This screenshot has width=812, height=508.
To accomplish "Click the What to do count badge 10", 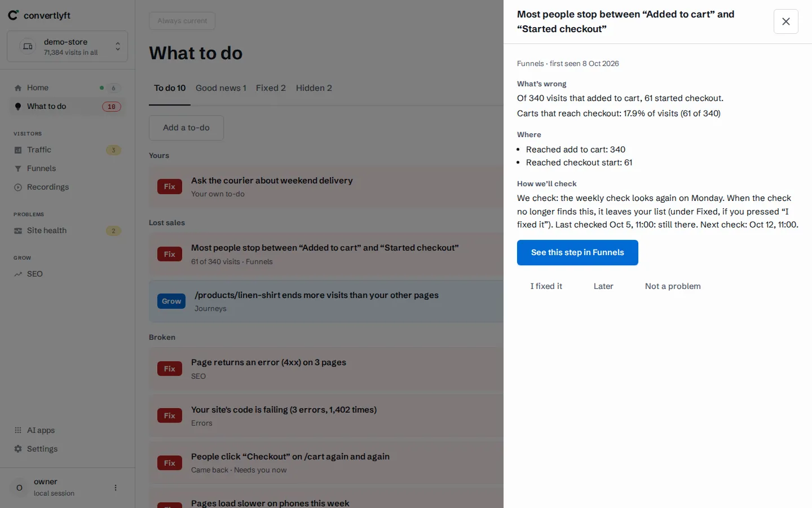I will [112, 107].
